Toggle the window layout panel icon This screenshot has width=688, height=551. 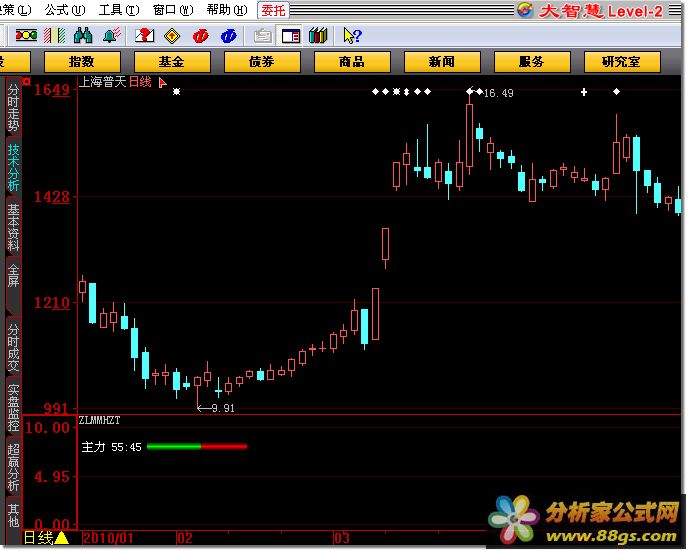[x=290, y=36]
